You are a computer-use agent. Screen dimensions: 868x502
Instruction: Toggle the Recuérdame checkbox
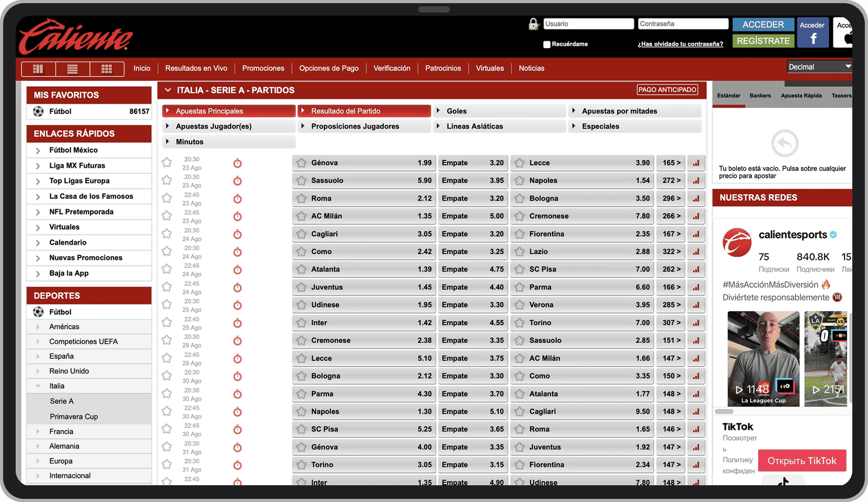pos(546,44)
